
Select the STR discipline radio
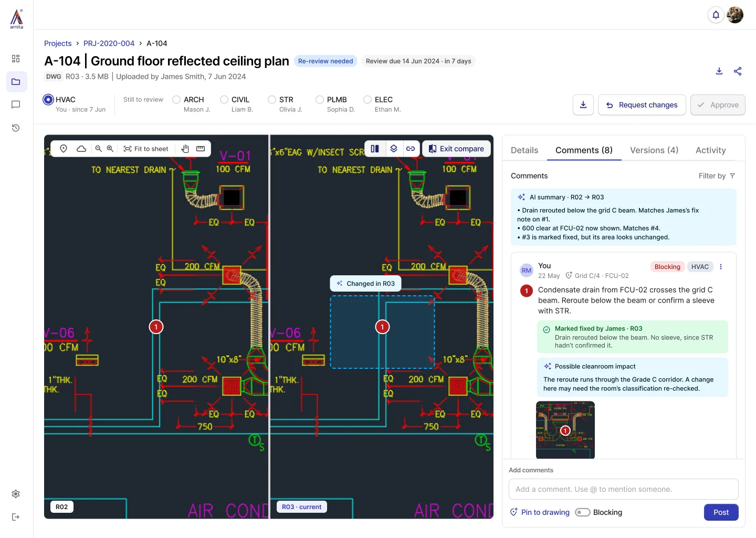pos(272,99)
